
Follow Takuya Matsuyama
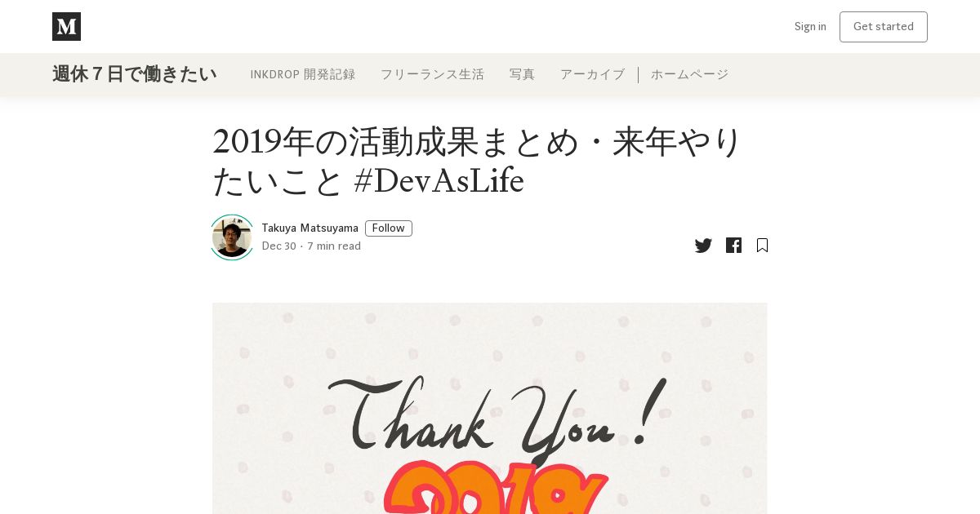(389, 228)
